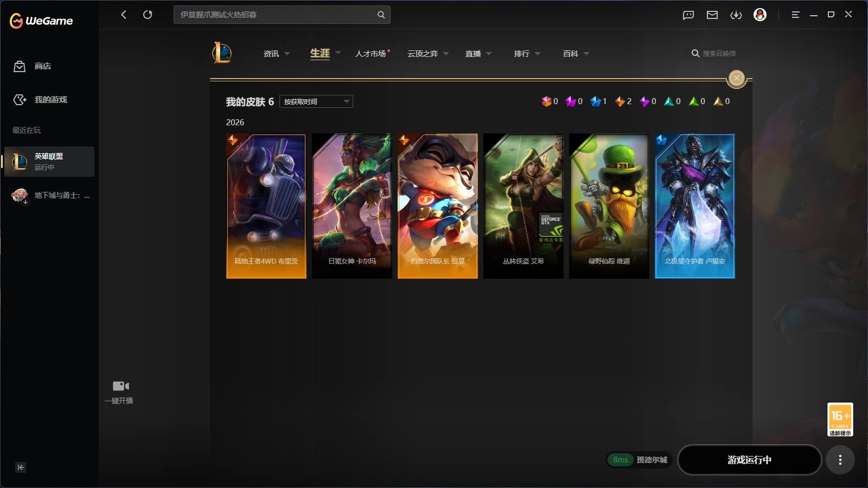Click the blue pentagon gem icon
868x488 pixels.
coord(595,101)
